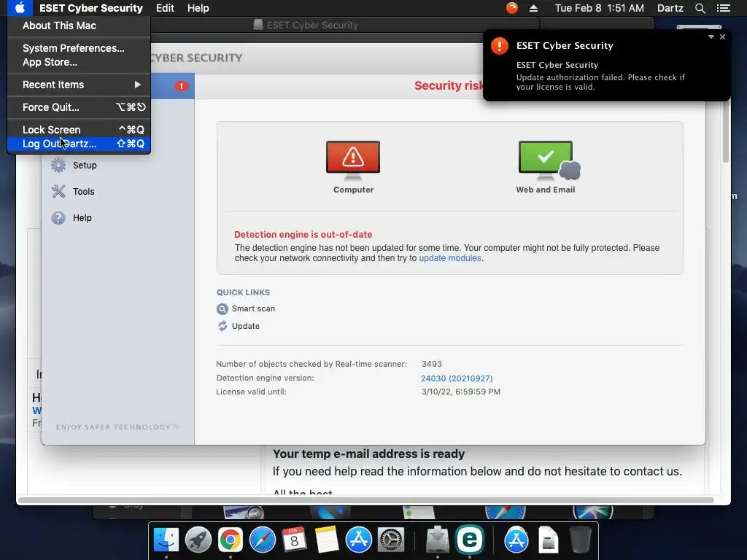
Task: Open Spotlight search magnifier
Action: [x=700, y=8]
